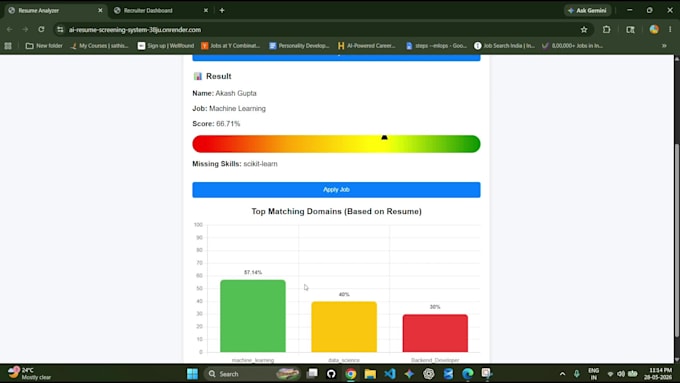Click the page vertical scrollbar
Screen dimensions: 680x383
[x=677, y=240]
